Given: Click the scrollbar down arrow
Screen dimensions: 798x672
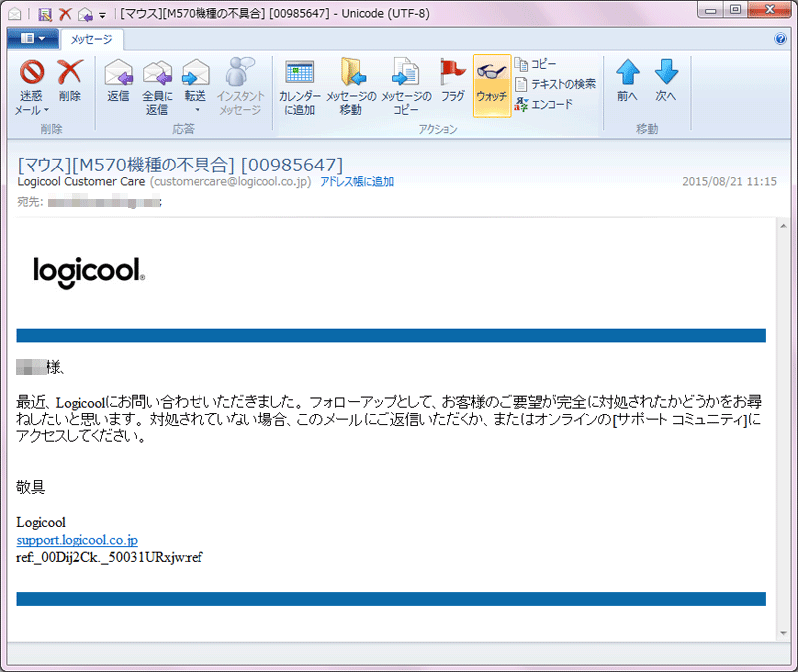Looking at the screenshot, I should coord(783,633).
